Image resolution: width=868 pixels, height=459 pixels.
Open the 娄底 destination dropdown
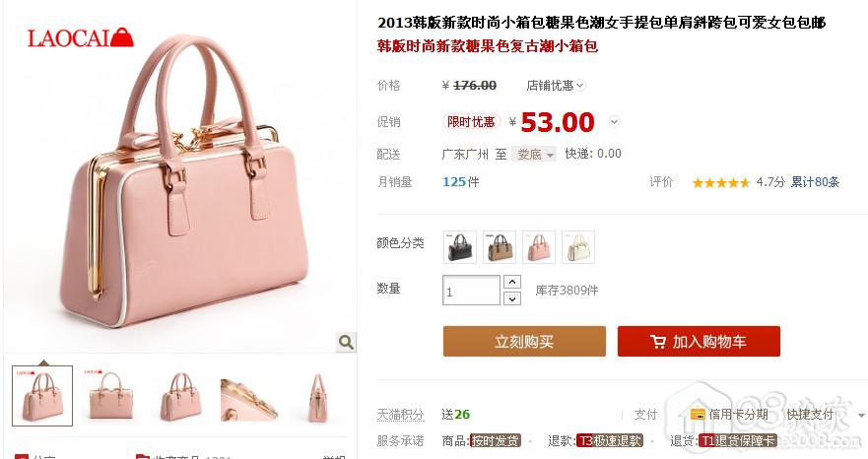534,154
